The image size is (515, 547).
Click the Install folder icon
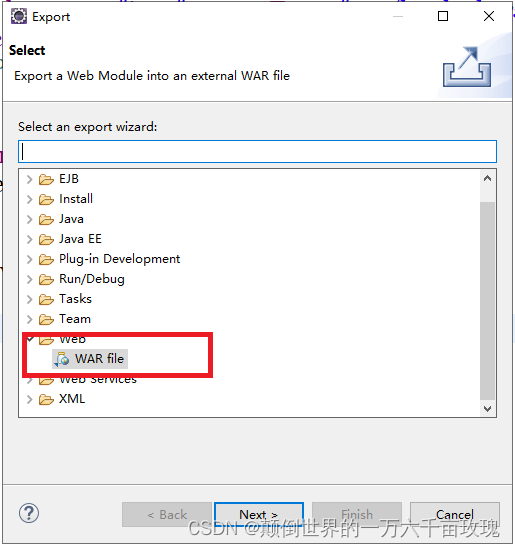coord(46,199)
